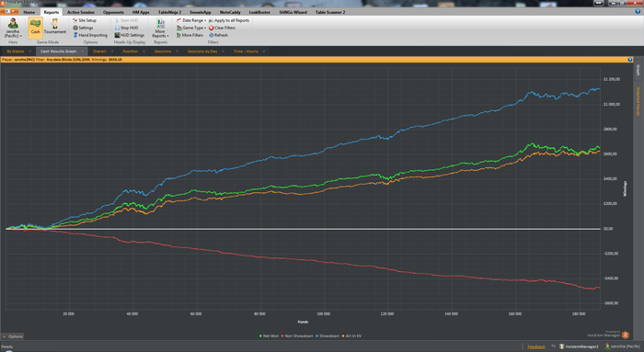Toggle the Non Showdown legend entry
Image resolution: width=644 pixels, height=352 pixels.
297,336
